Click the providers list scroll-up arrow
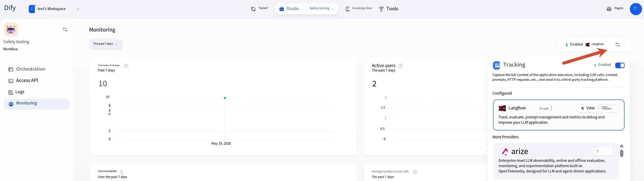The width and height of the screenshot is (644, 181). pyautogui.click(x=622, y=146)
